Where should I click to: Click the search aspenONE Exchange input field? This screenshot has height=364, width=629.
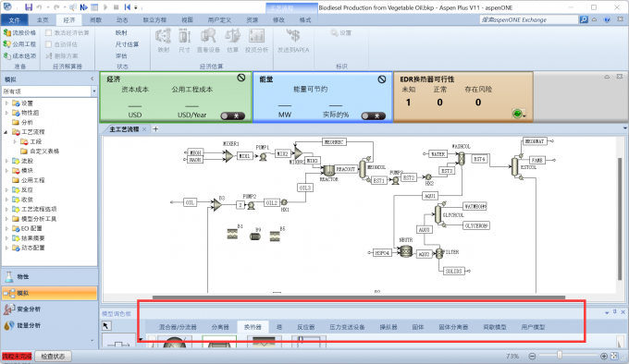point(529,19)
